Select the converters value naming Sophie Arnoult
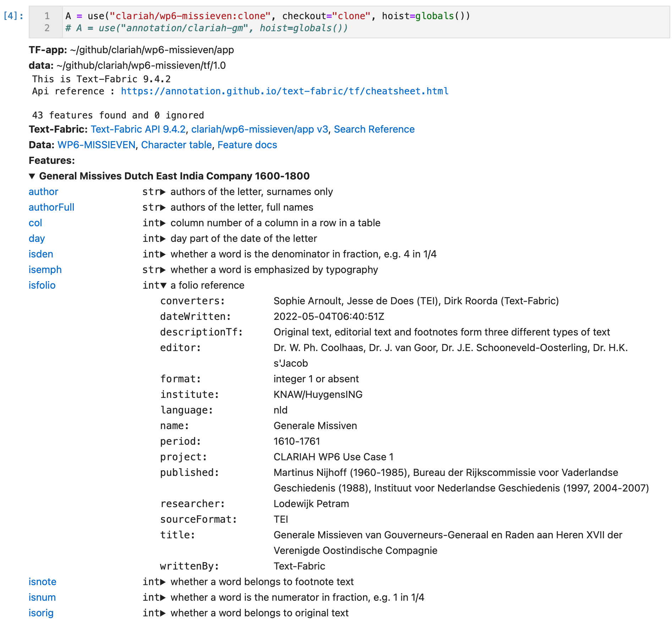The image size is (672, 622). [416, 301]
